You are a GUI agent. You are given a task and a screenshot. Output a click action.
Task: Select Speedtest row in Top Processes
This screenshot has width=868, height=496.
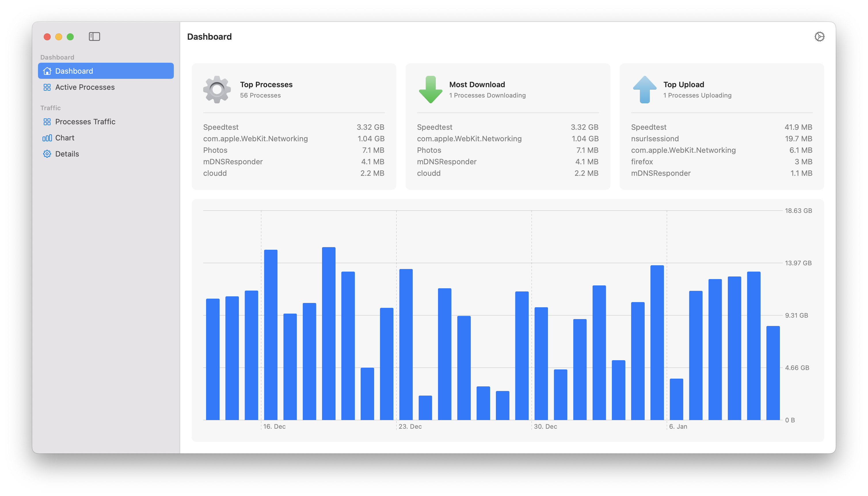(294, 127)
